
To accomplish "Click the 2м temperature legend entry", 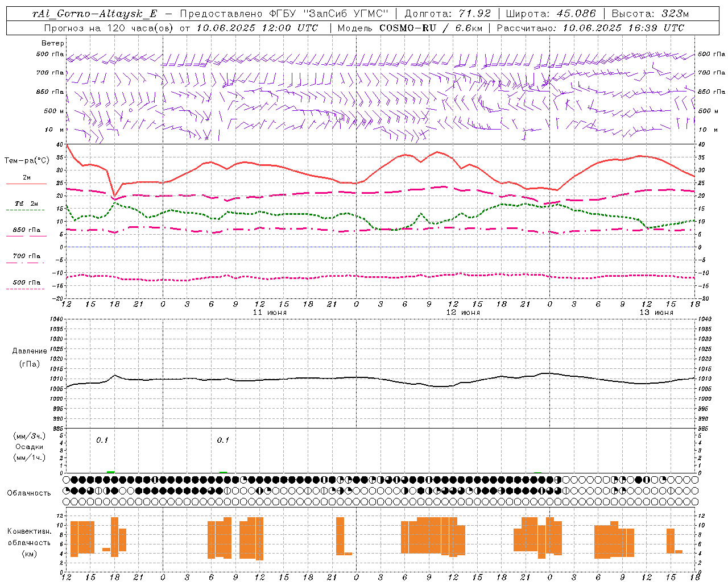I will pyautogui.click(x=27, y=177).
